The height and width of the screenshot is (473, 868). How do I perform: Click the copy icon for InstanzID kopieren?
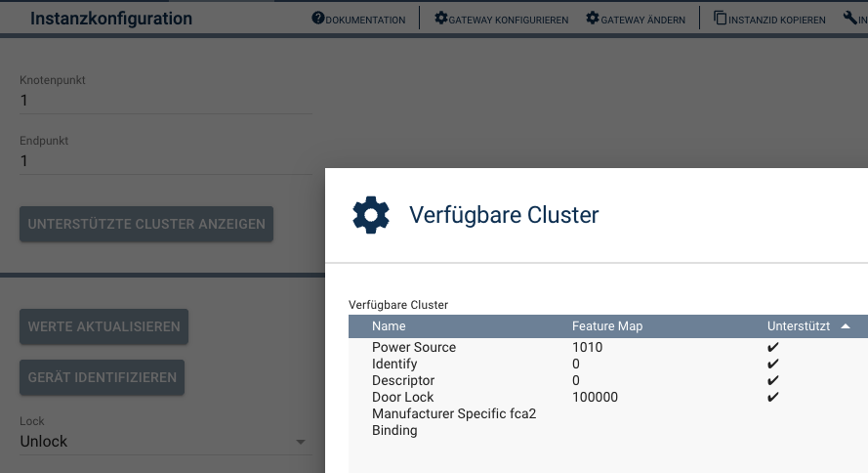coord(721,19)
